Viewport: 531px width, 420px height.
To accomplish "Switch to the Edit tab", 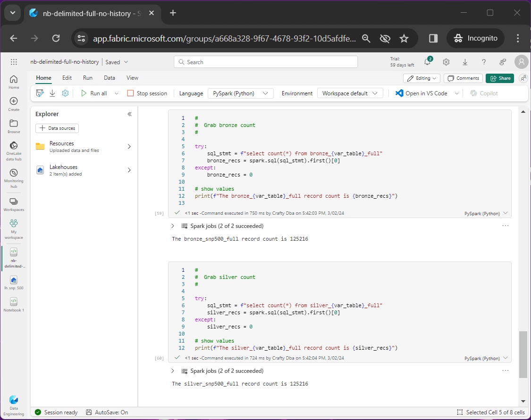I will tap(67, 78).
